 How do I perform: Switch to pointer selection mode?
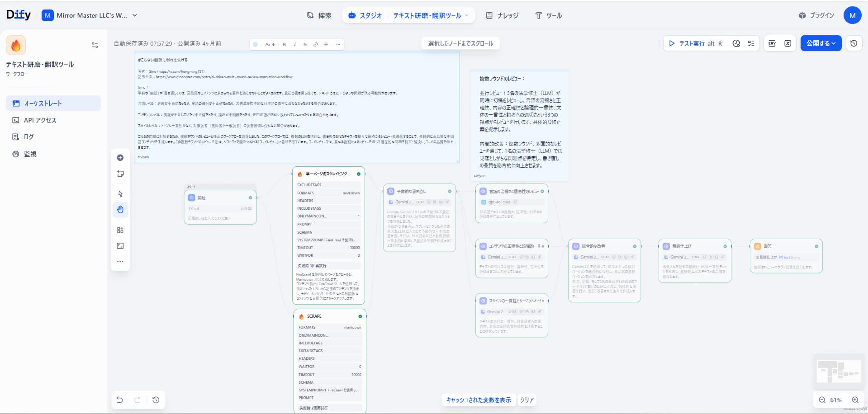coord(120,194)
